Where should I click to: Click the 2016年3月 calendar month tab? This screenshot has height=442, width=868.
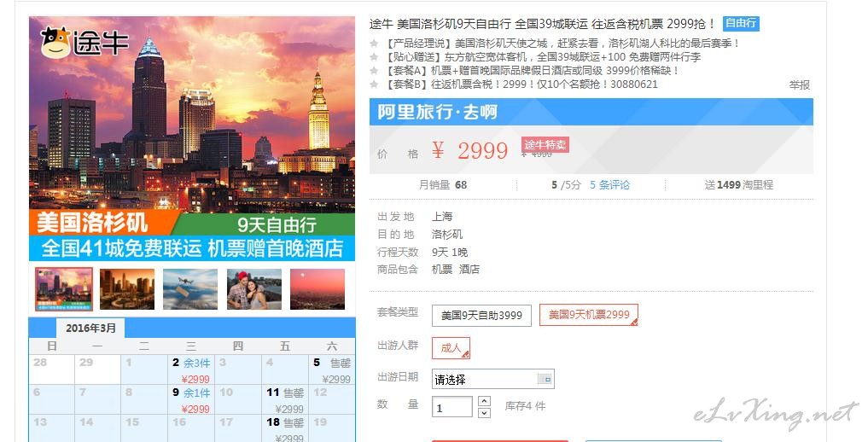pos(90,328)
